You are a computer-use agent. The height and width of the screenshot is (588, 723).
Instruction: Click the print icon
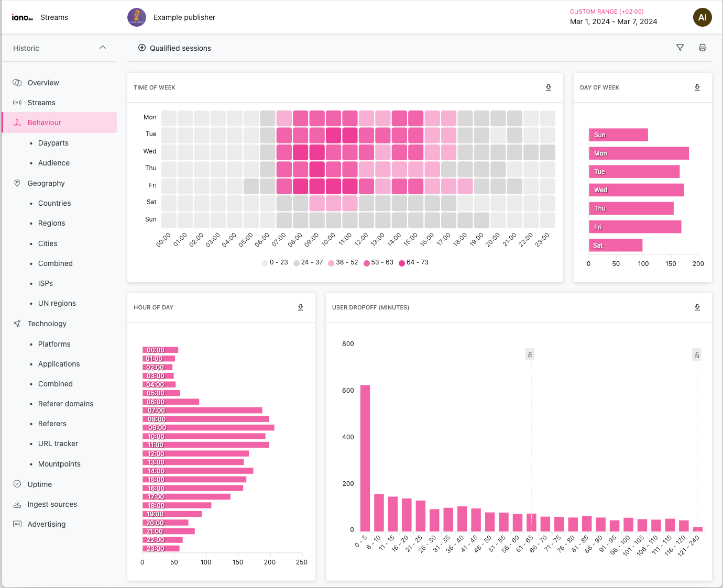(703, 48)
